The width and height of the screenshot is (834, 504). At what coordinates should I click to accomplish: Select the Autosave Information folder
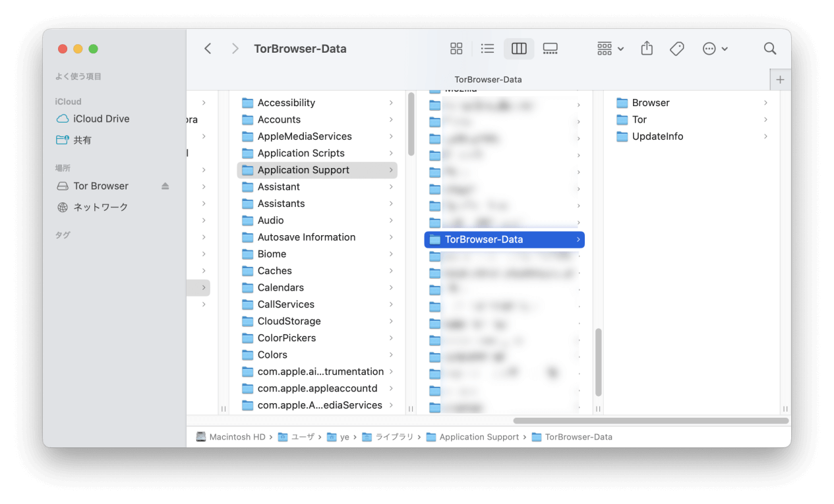pos(317,237)
